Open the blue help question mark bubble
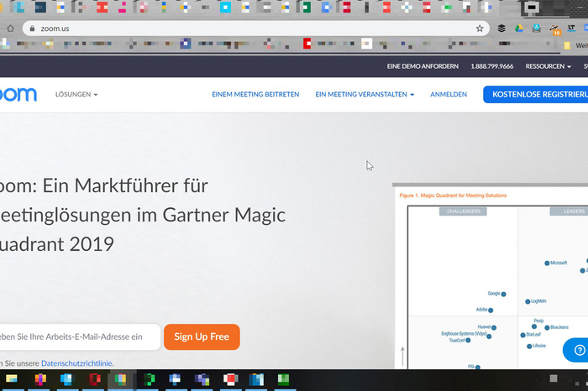Image resolution: width=588 pixels, height=391 pixels. (575, 350)
